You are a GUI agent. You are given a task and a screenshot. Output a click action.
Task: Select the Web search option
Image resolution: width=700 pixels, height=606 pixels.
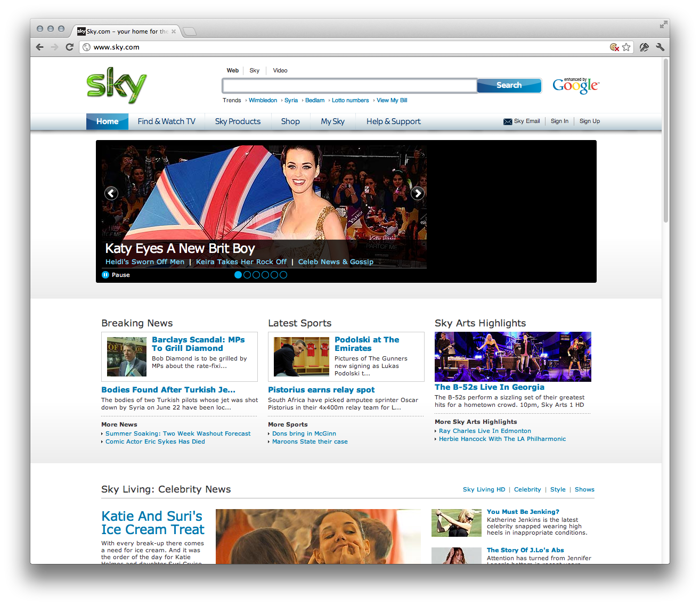233,70
